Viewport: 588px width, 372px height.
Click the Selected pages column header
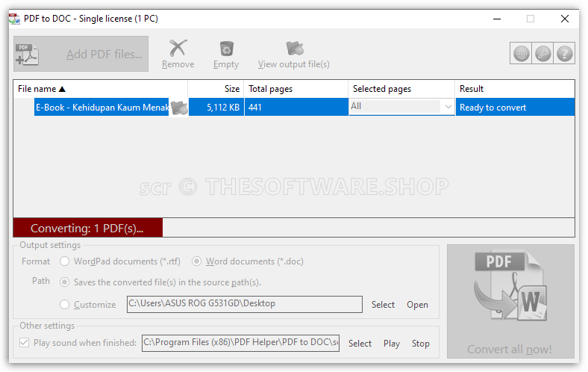401,89
